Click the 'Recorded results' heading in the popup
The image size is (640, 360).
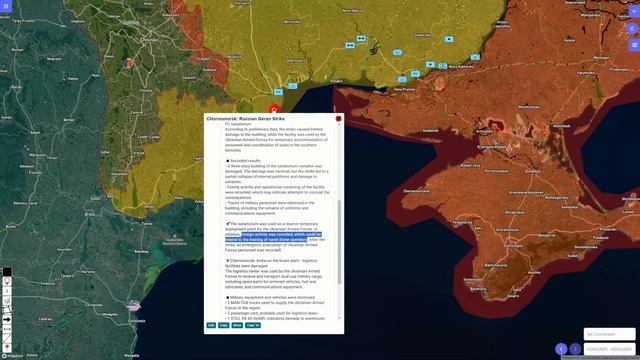pos(245,161)
